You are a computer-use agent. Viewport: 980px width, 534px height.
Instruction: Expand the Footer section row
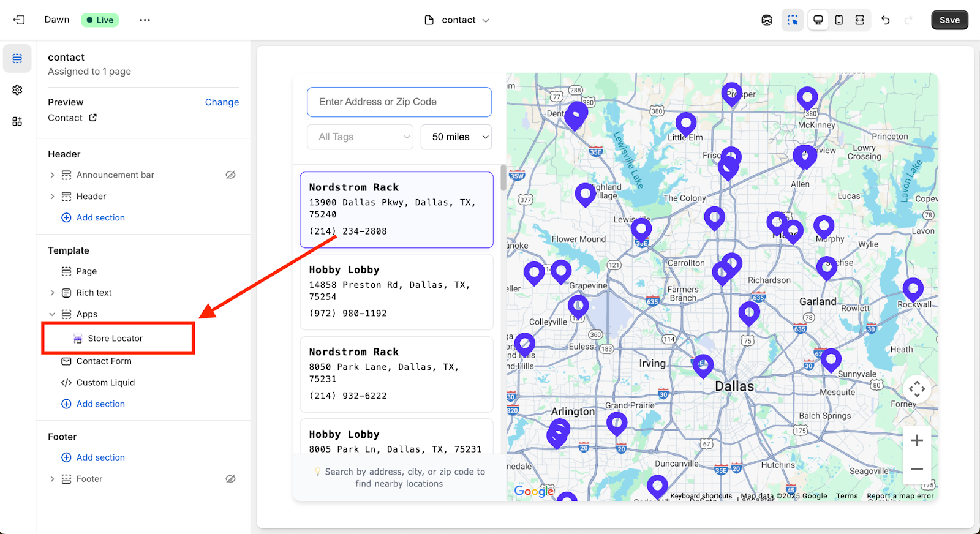coord(52,479)
